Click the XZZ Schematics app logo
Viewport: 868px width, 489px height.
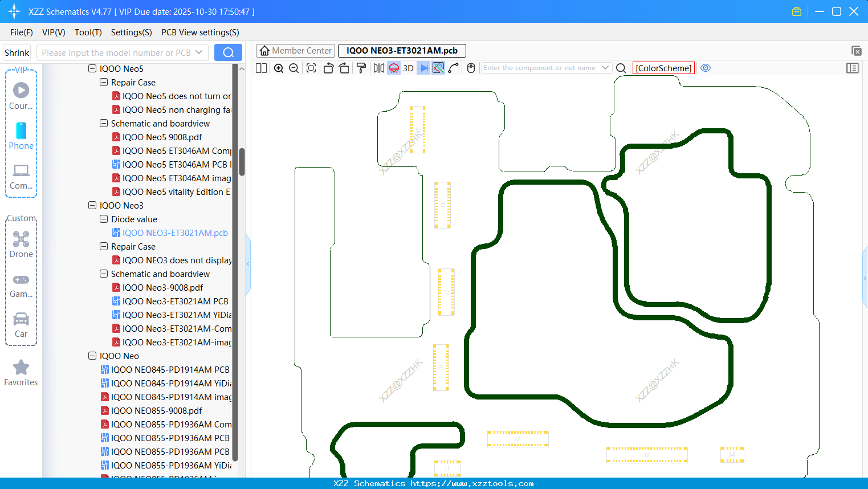point(14,11)
